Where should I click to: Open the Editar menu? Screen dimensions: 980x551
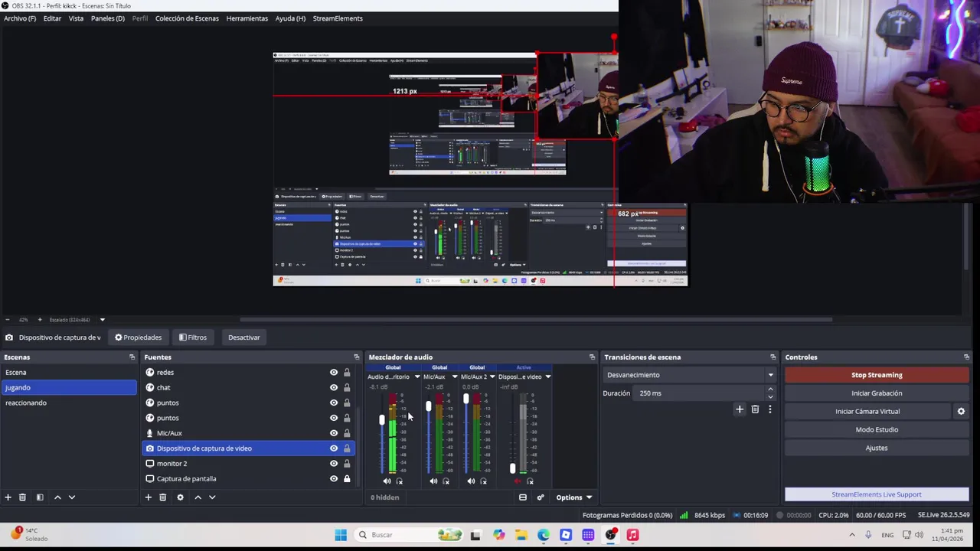point(52,18)
